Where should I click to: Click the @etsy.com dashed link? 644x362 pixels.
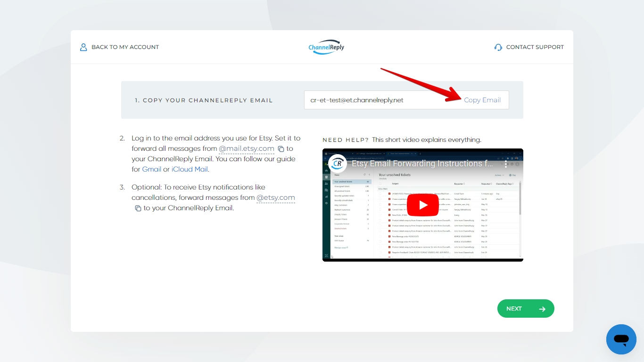(276, 197)
